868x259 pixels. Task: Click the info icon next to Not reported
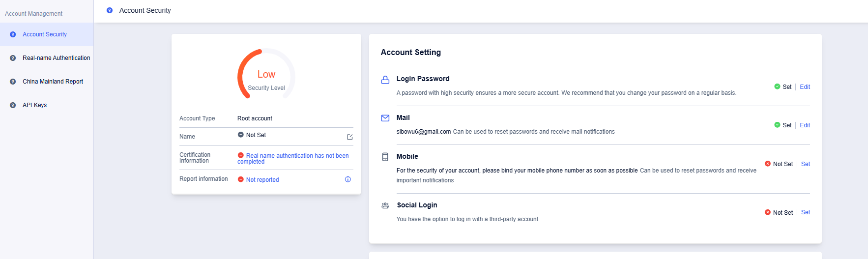[348, 179]
